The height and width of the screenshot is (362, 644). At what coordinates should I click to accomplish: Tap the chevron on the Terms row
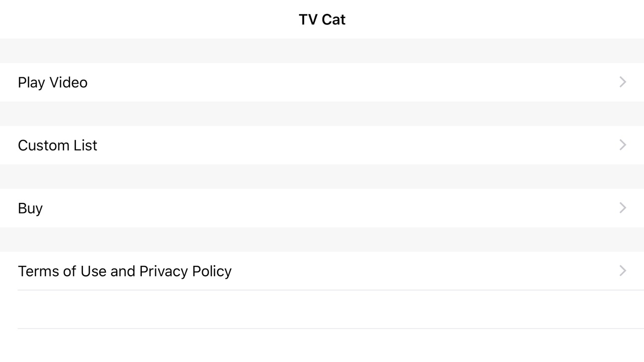(623, 271)
